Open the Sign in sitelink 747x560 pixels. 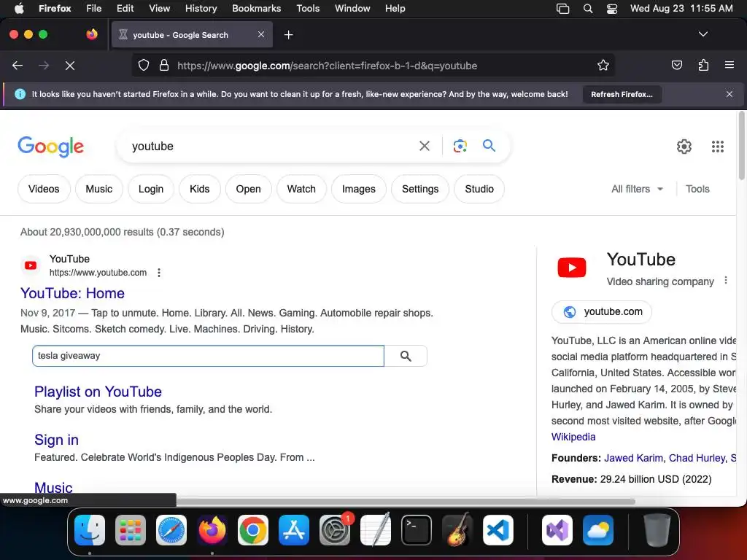tap(56, 440)
